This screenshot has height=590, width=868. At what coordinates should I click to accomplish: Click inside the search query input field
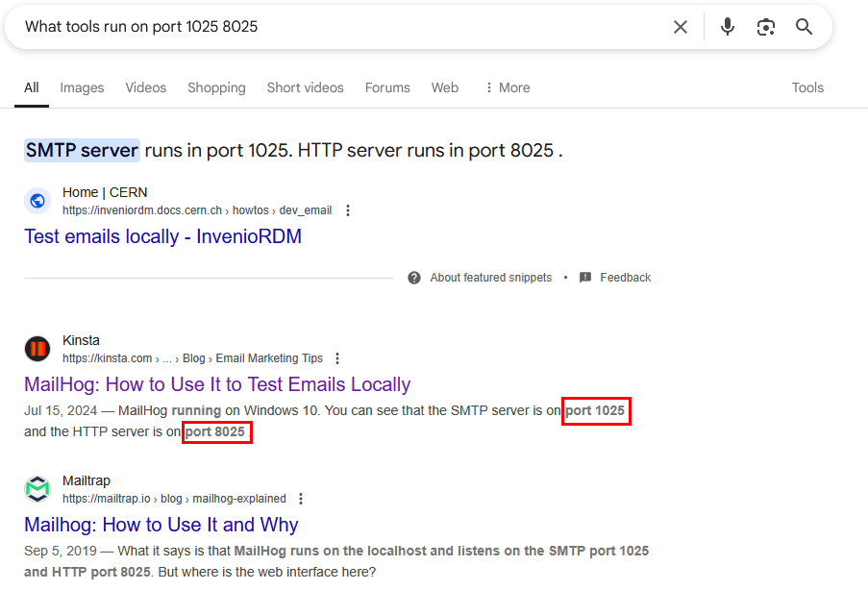click(336, 27)
